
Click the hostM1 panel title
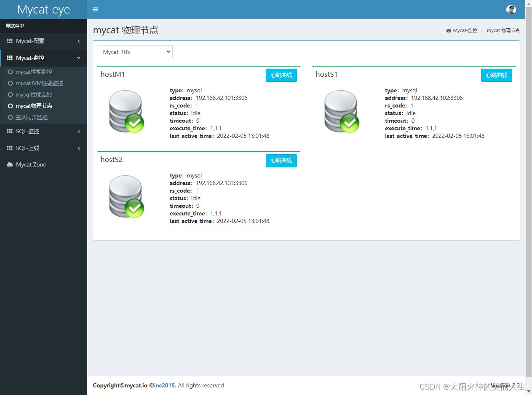point(113,75)
